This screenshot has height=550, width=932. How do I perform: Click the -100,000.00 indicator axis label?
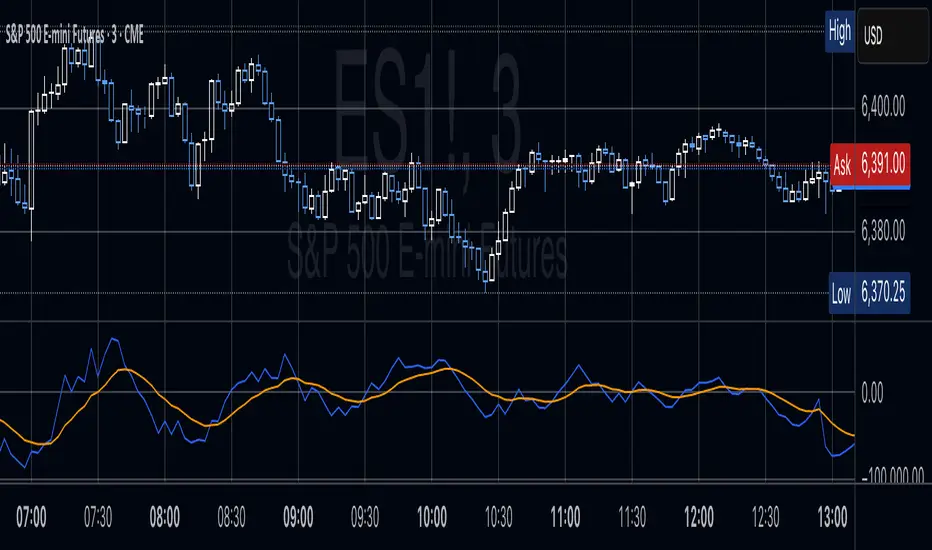(x=893, y=476)
